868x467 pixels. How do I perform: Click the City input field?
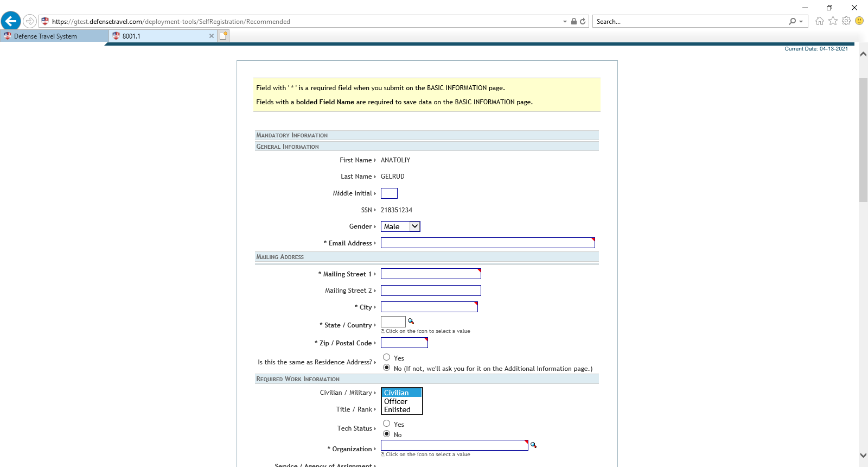(429, 307)
